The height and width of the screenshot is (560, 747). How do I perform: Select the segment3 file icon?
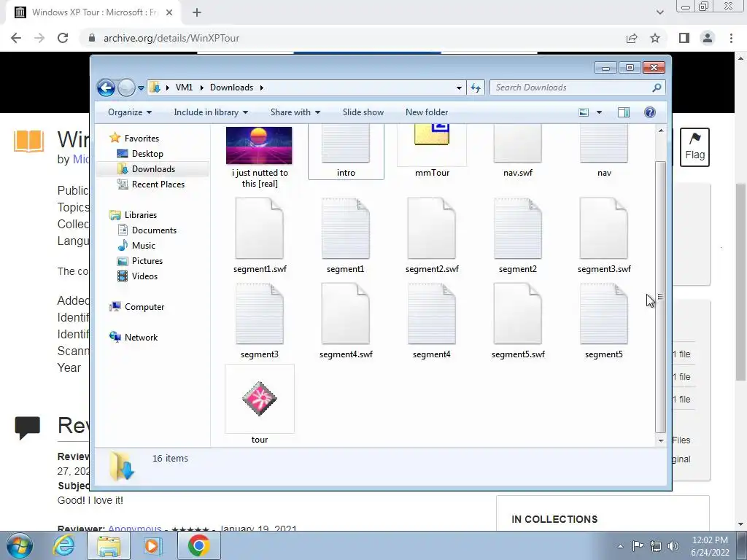pyautogui.click(x=260, y=314)
